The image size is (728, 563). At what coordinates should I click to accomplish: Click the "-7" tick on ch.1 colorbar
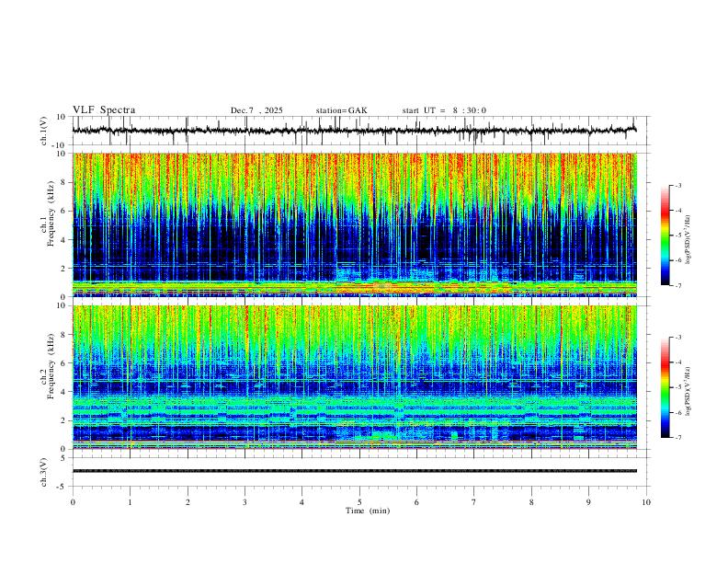coord(677,285)
